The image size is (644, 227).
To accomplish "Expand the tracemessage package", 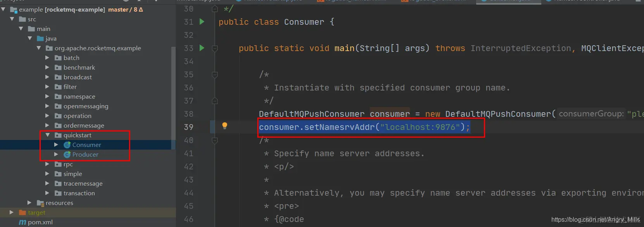I will [47, 183].
